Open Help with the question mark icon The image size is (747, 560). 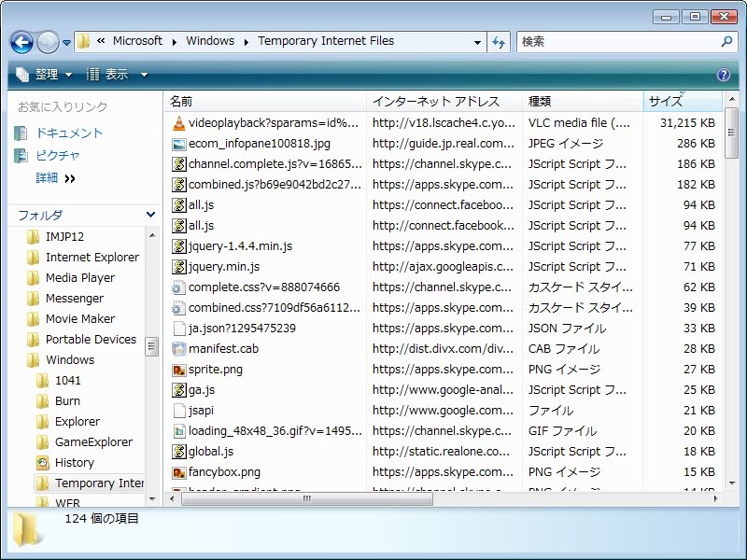723,75
